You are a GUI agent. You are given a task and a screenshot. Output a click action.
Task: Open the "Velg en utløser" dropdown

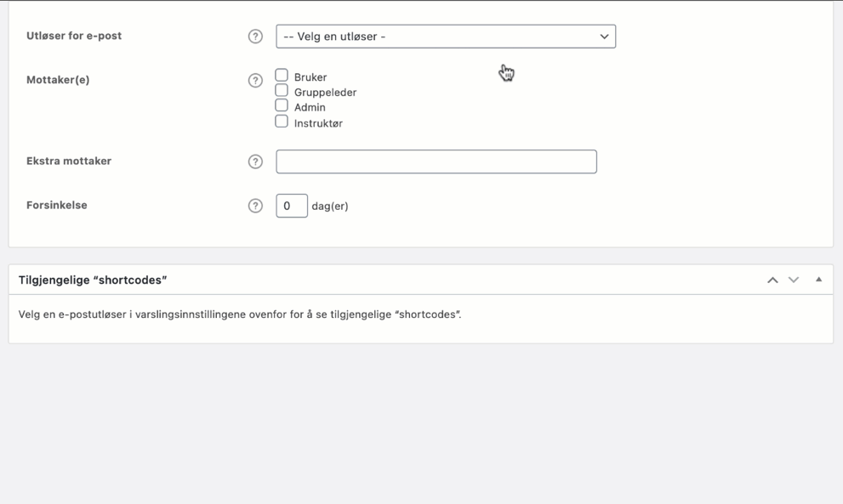[x=446, y=37]
